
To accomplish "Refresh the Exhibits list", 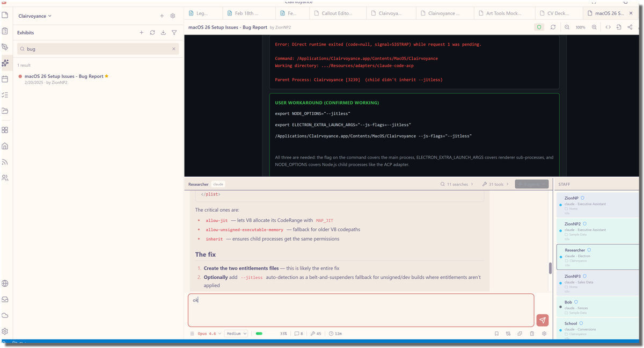I will click(x=152, y=33).
